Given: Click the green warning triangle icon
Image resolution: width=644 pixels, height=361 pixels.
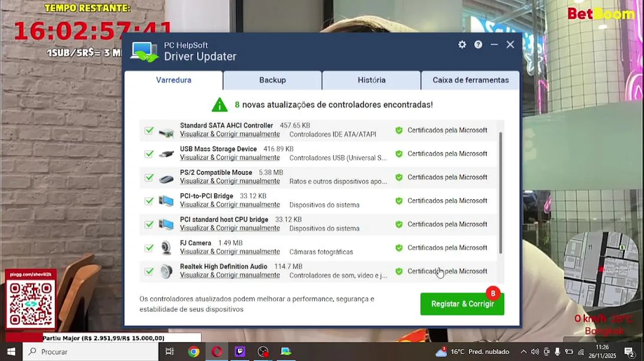Looking at the screenshot, I should (220, 105).
